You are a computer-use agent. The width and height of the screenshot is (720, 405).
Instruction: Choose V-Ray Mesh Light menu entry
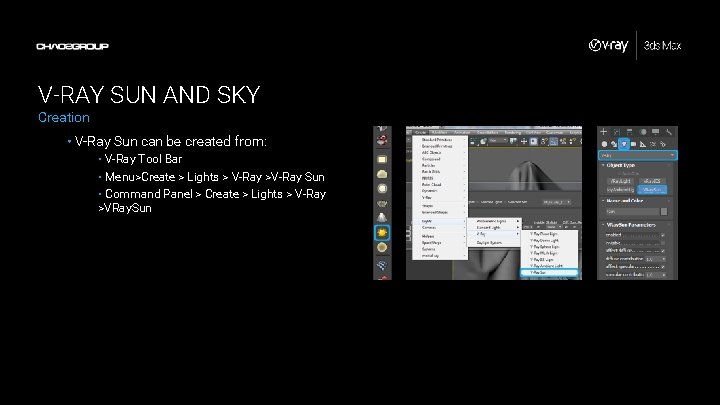click(549, 253)
